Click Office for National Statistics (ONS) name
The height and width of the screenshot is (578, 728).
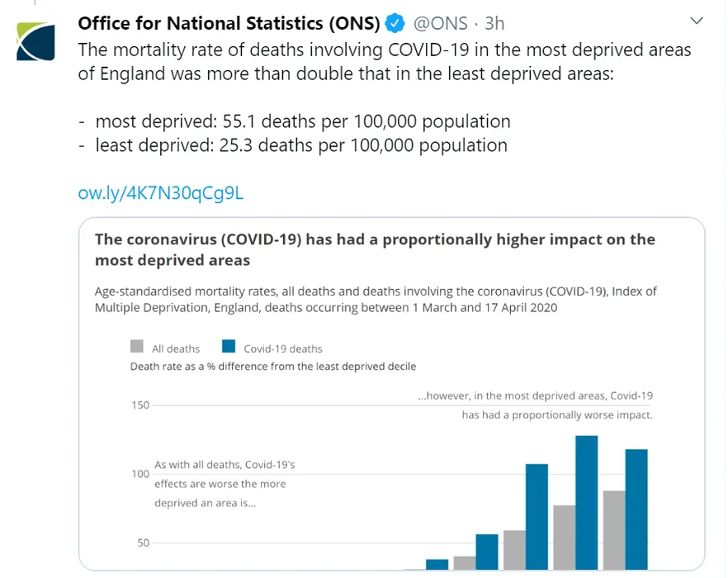tap(229, 23)
